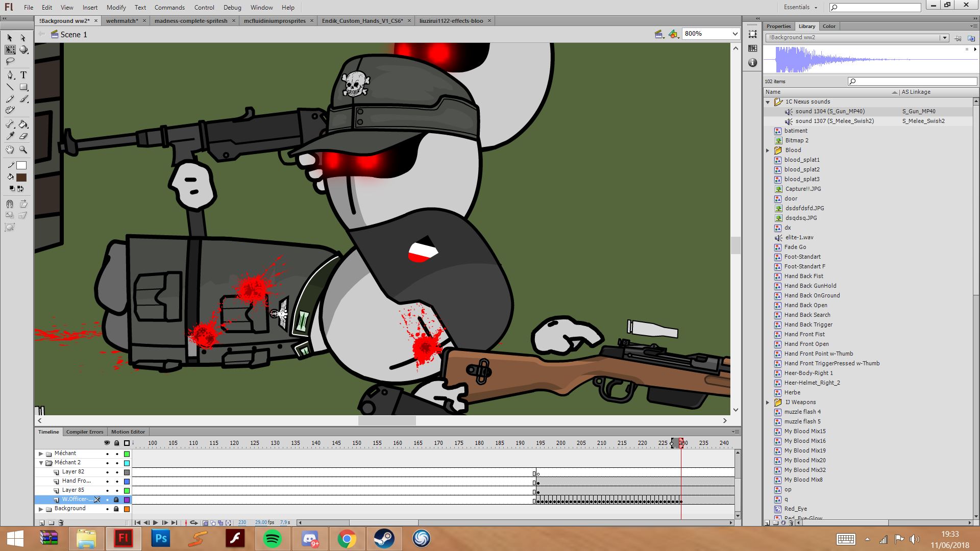Select the Brush tool
The height and width of the screenshot is (551, 980).
click(23, 99)
